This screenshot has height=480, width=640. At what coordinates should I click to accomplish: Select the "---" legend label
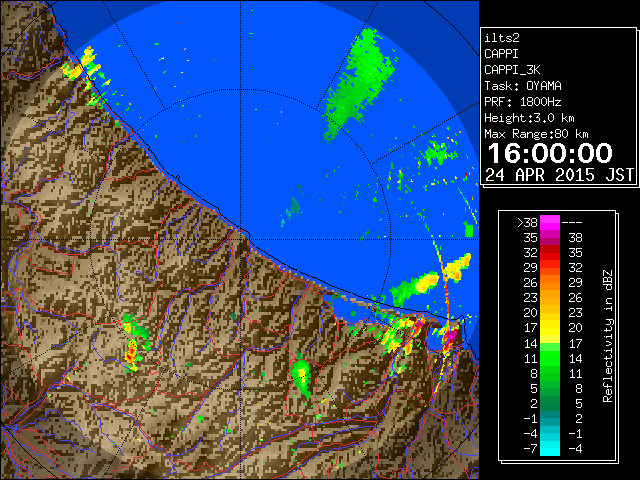pos(572,223)
